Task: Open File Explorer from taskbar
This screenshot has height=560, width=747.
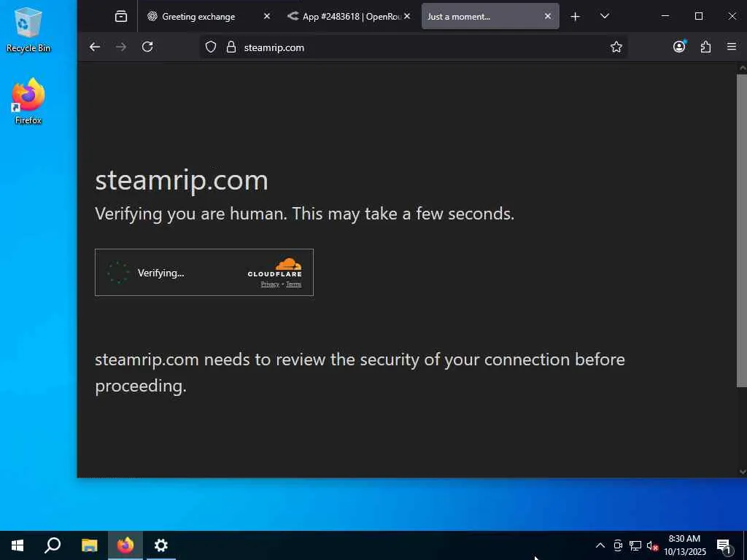Action: click(89, 545)
